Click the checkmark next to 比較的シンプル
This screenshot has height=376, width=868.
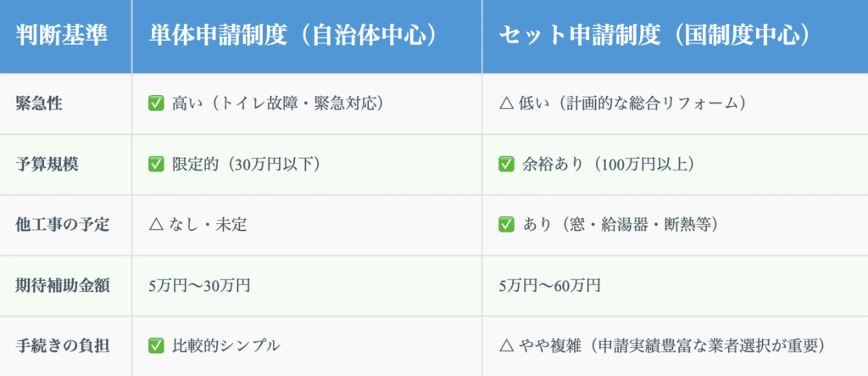click(156, 345)
